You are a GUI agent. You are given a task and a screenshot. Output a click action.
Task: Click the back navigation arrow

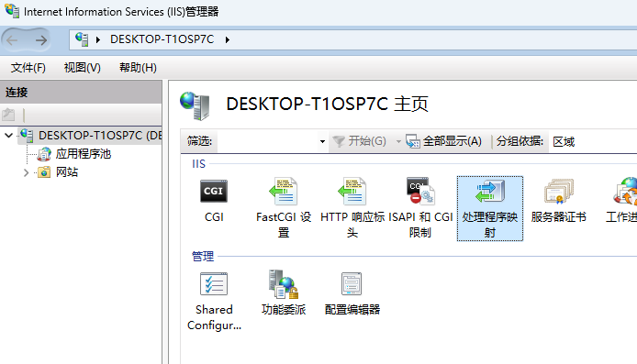(12, 39)
